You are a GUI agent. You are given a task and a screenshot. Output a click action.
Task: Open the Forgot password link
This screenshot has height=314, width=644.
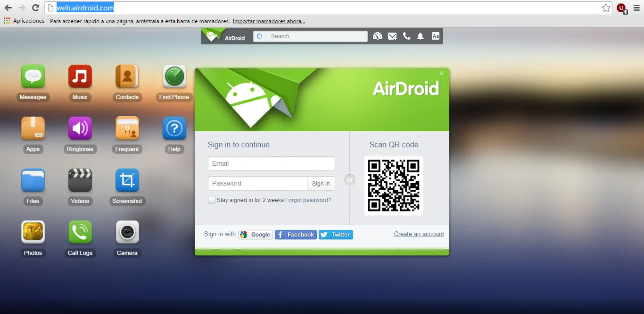point(308,200)
